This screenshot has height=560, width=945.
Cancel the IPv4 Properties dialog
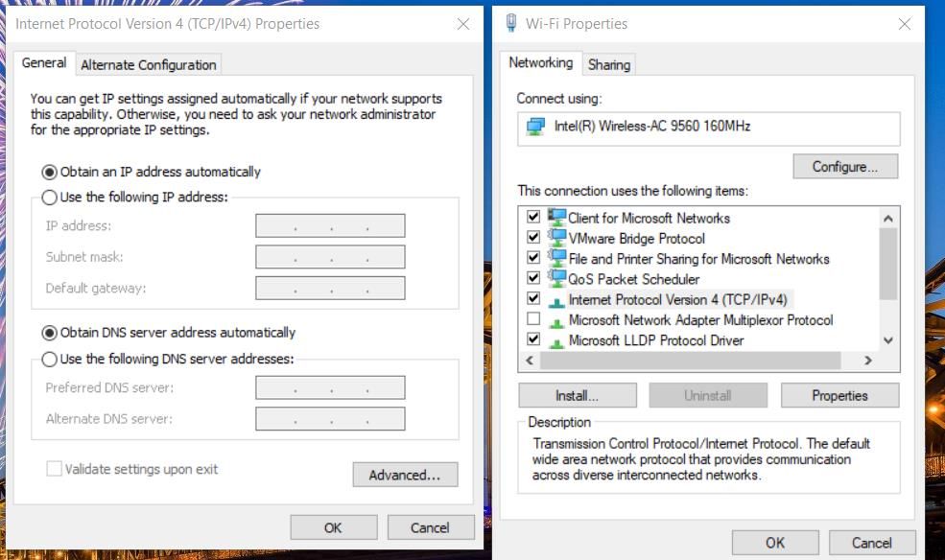(431, 527)
